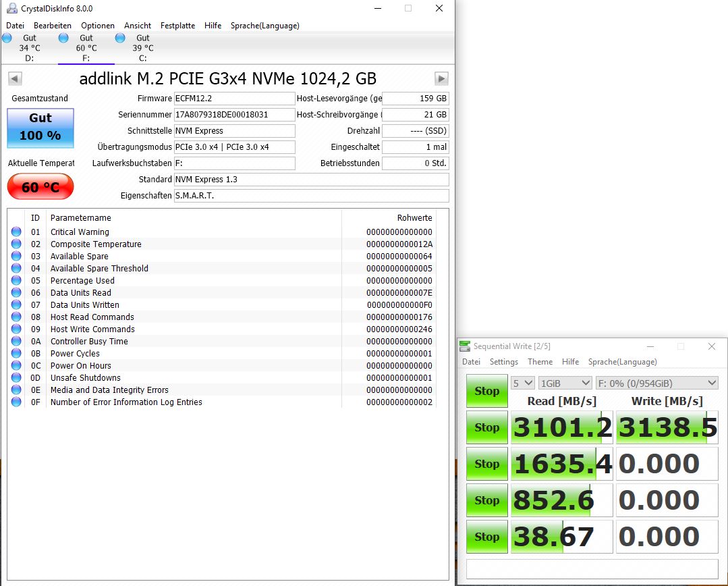Open the Theme menu in benchmark window
This screenshot has height=586, width=728.
540,362
